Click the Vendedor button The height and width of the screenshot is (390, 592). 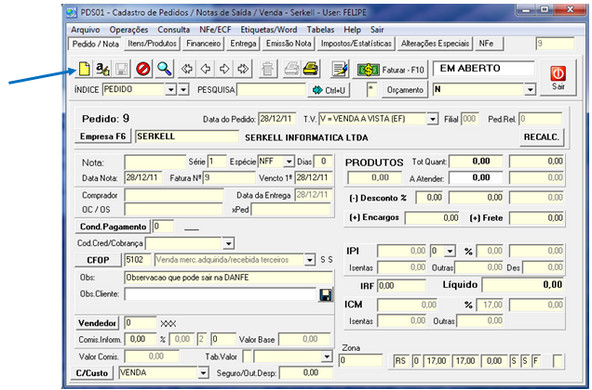[x=97, y=323]
